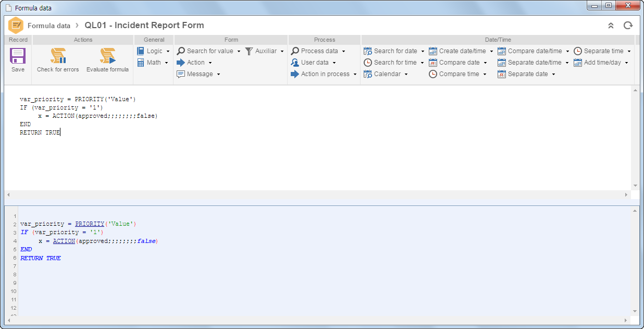Click the Logic book icon

pyautogui.click(x=141, y=51)
